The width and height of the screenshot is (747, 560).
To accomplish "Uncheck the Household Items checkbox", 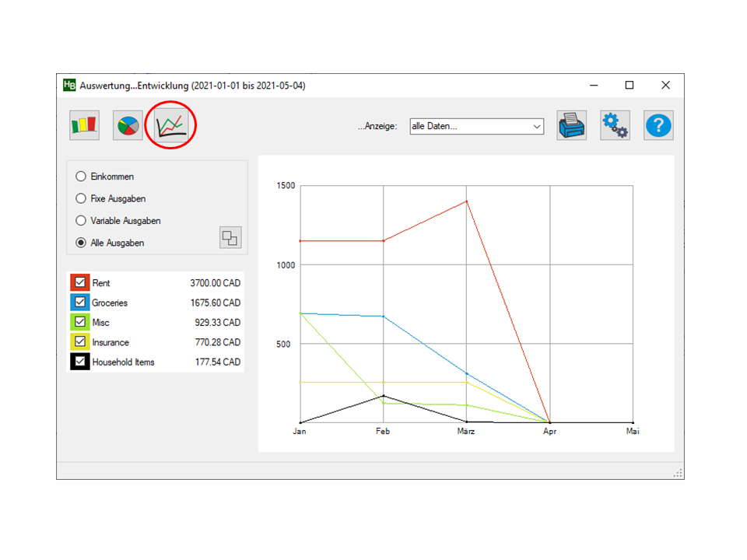I will pos(80,362).
